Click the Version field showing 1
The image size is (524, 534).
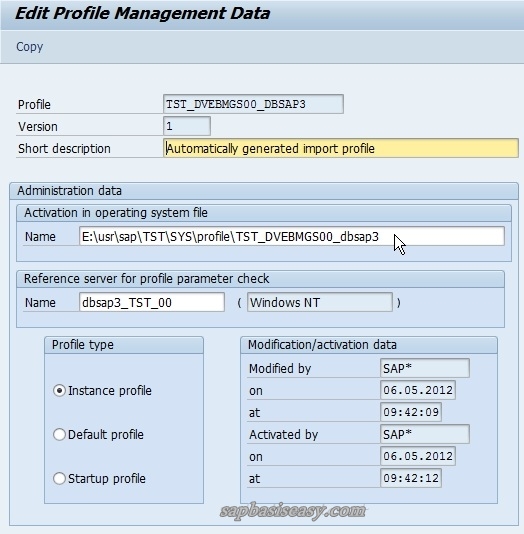[x=187, y=126]
